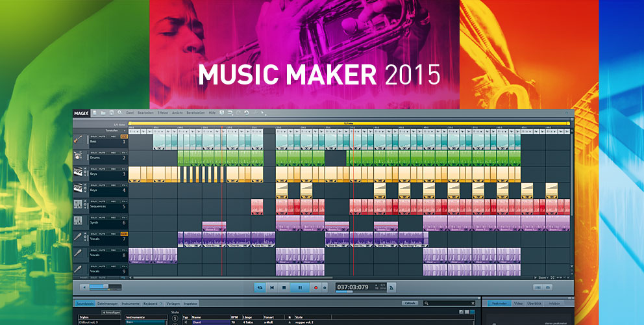Screen dimensions: 644x325
Task: Select the mouse pointer tool in the toolbar
Action: [263, 112]
